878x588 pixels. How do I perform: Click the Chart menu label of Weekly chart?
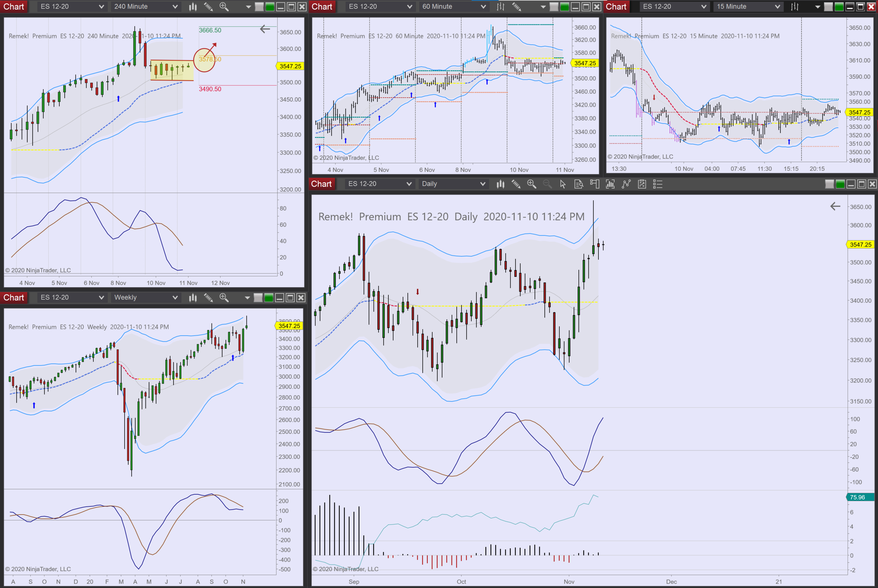pyautogui.click(x=14, y=298)
